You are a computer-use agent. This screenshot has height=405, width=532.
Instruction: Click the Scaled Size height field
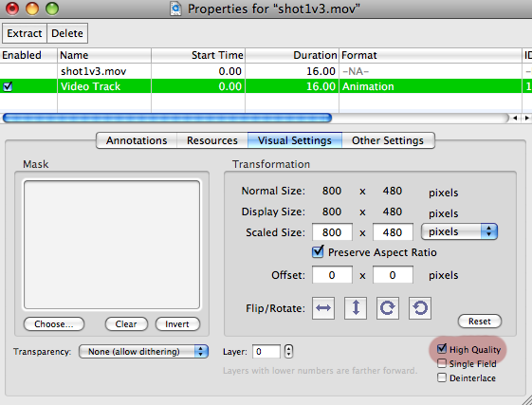(393, 232)
